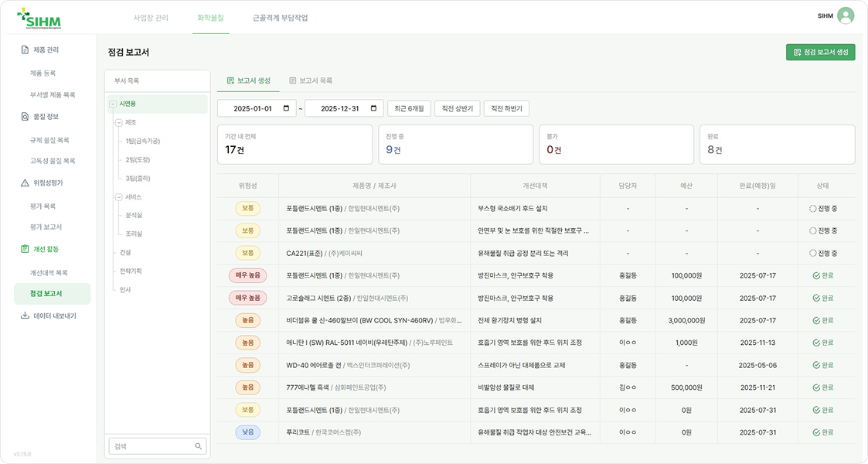
Task: Apply the 최근 6개월 date filter
Action: 409,108
